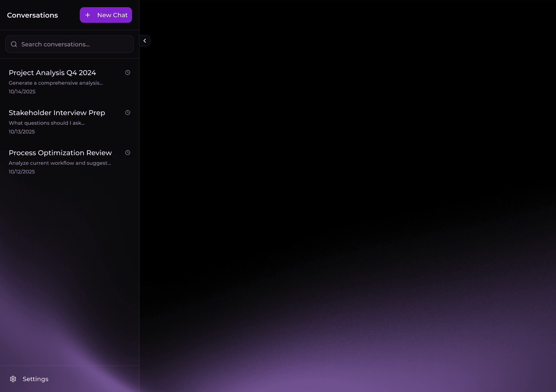Click the 10/13/2025 date stamp
556x392 pixels.
coord(22,132)
